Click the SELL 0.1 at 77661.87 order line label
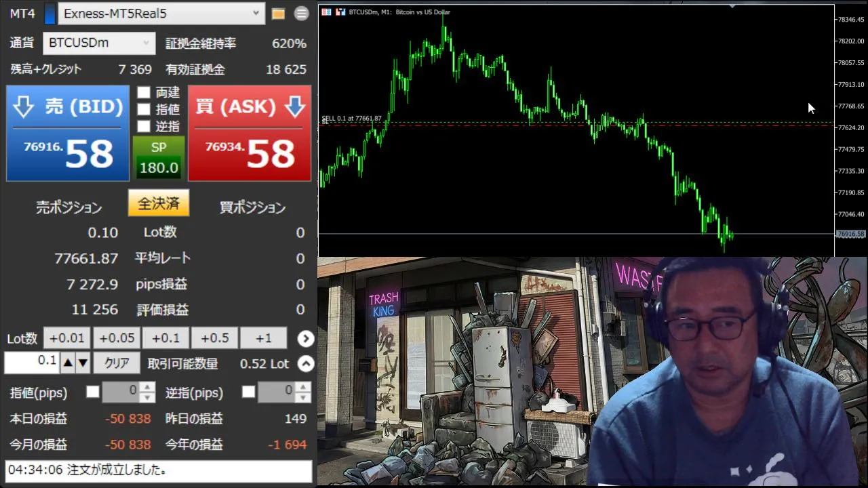 (351, 119)
